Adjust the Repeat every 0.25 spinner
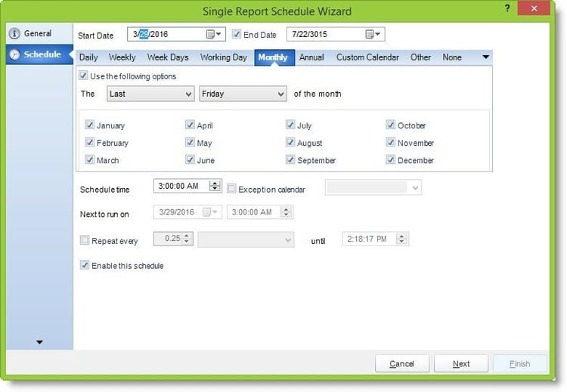Image resolution: width=567 pixels, height=392 pixels. tap(187, 239)
